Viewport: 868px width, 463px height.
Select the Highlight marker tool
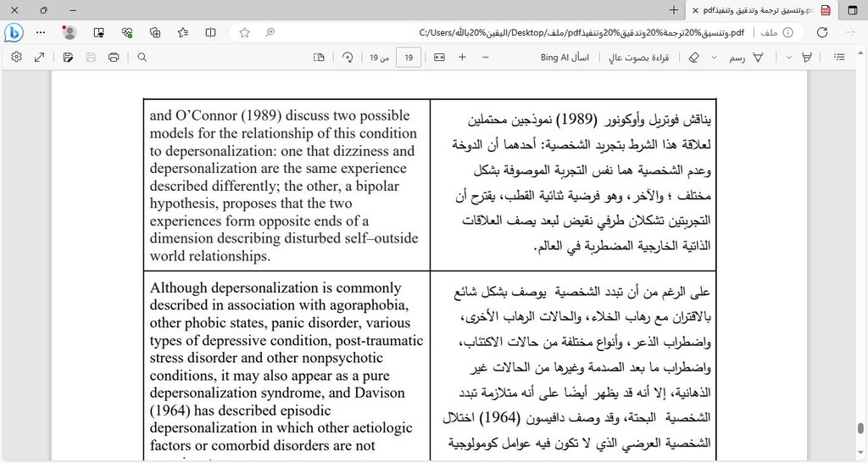point(807,57)
